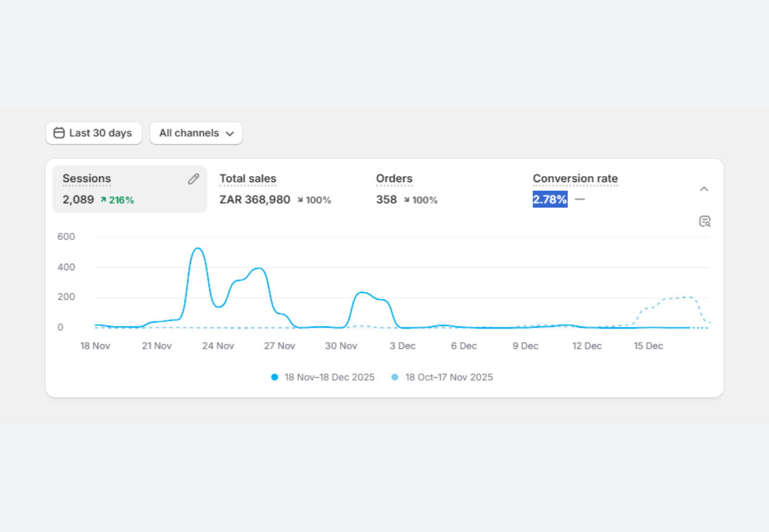This screenshot has width=769, height=532.
Task: Click the highlighted 2.78% value
Action: coord(550,200)
